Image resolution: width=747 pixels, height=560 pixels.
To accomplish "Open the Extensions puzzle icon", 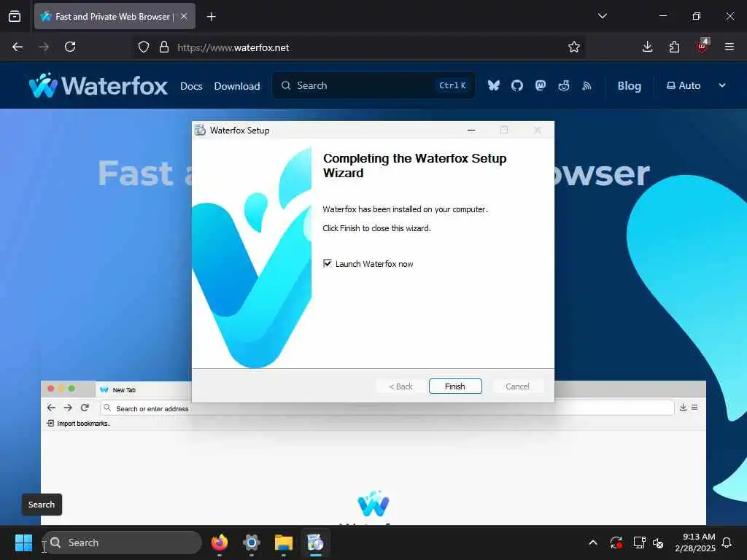I will pyautogui.click(x=674, y=47).
